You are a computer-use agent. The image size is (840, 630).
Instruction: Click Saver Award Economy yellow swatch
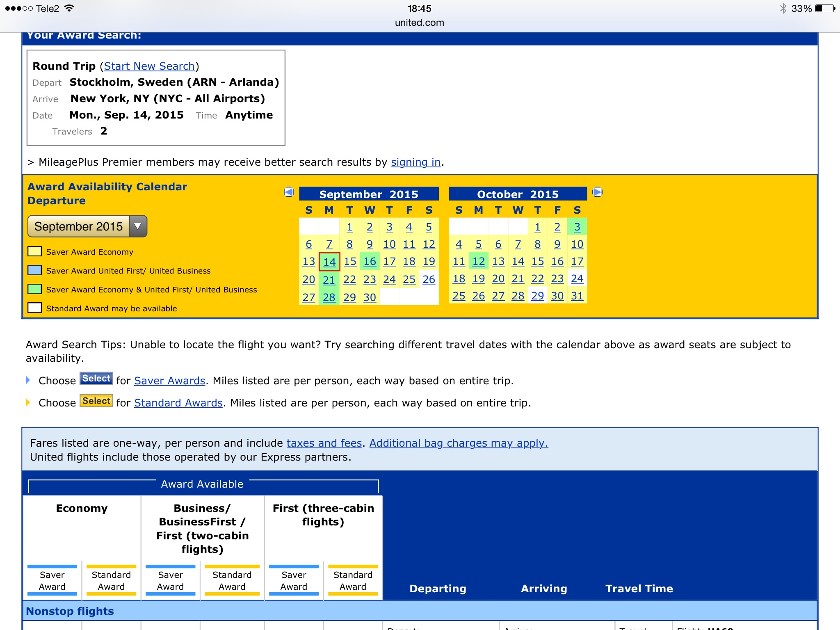pos(34,251)
